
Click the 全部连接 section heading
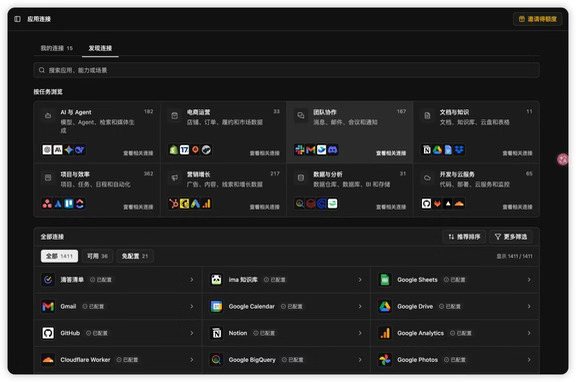click(x=52, y=237)
